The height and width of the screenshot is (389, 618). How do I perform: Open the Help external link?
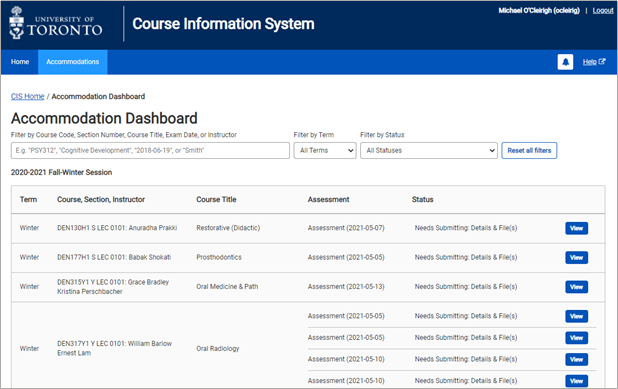(594, 62)
